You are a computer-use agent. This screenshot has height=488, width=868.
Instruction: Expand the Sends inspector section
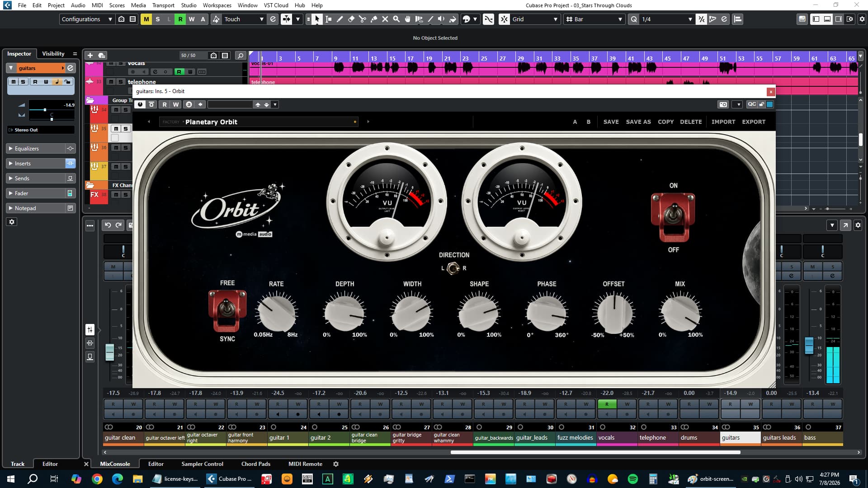point(36,178)
